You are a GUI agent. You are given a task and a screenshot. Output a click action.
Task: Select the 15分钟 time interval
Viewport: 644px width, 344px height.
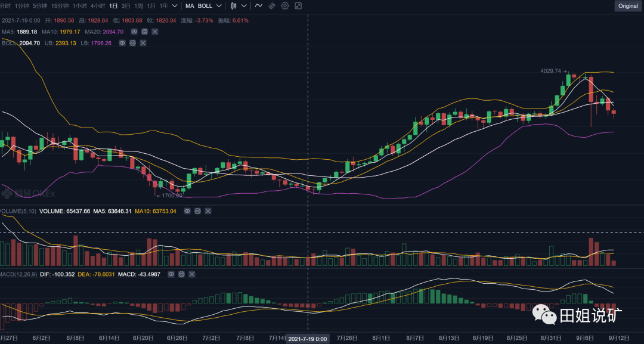pyautogui.click(x=60, y=6)
